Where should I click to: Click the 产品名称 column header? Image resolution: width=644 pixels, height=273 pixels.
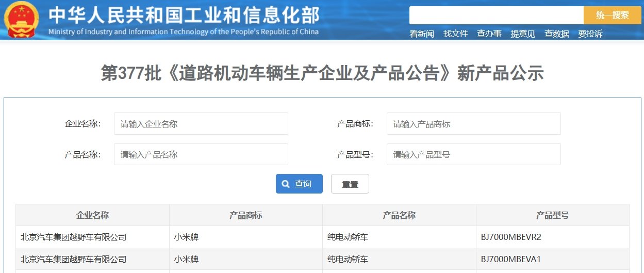[400, 215]
